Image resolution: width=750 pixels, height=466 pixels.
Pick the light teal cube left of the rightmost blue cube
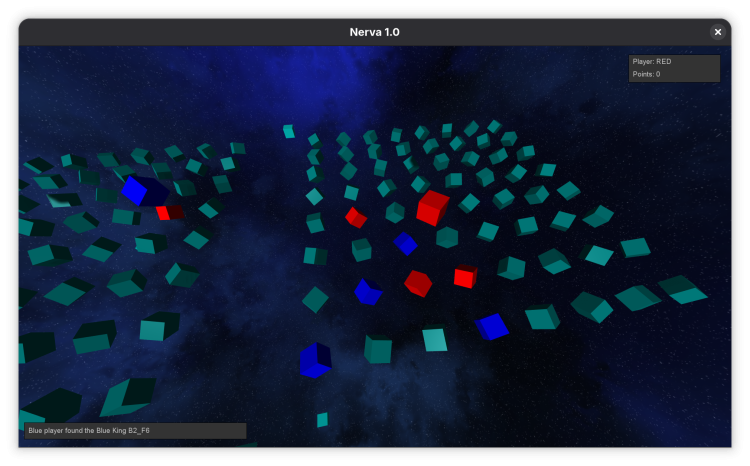(434, 338)
